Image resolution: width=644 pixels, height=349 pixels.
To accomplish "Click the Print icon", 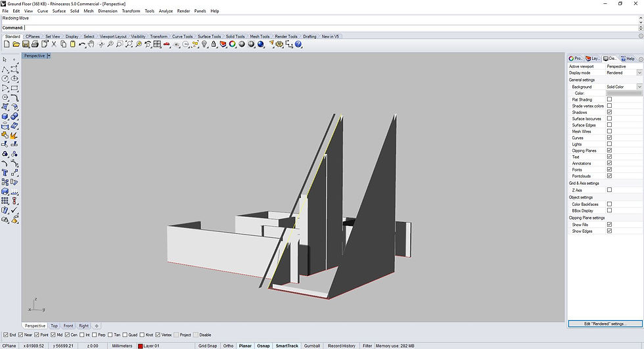I will 35,44.
